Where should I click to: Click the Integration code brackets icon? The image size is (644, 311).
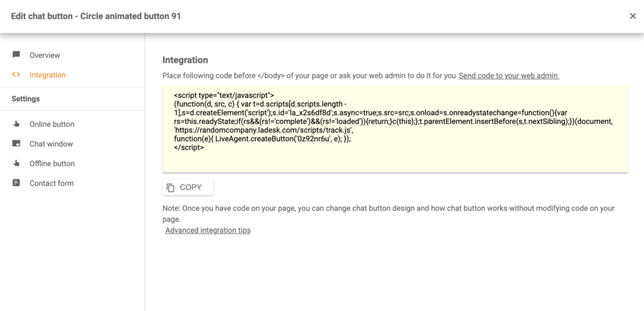(x=16, y=75)
